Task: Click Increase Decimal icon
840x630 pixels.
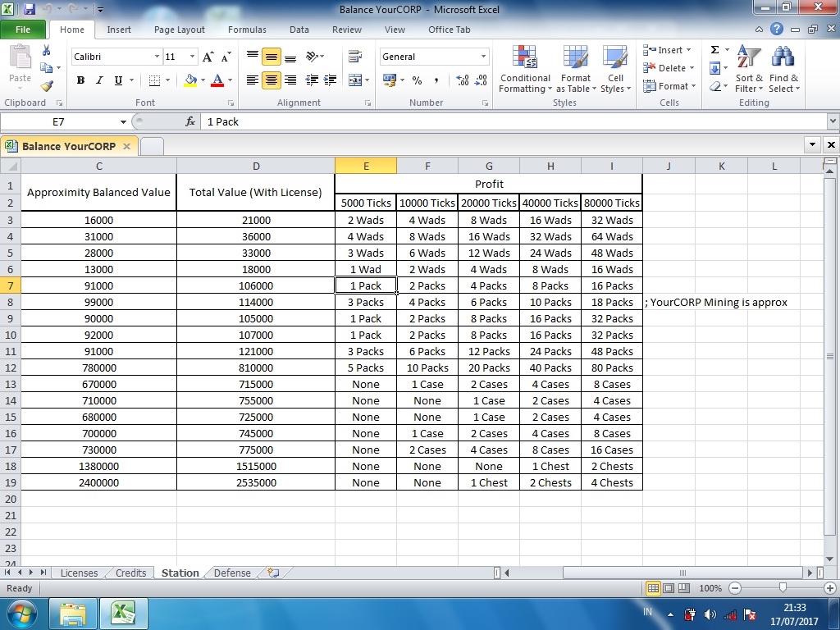Action: 463,80
